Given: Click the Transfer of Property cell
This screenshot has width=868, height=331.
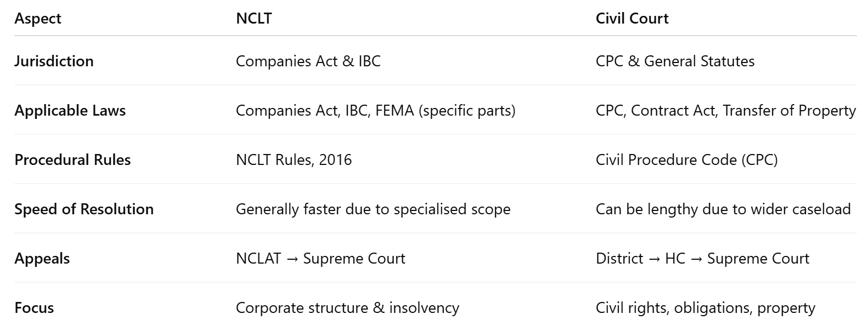Looking at the screenshot, I should coord(726,111).
